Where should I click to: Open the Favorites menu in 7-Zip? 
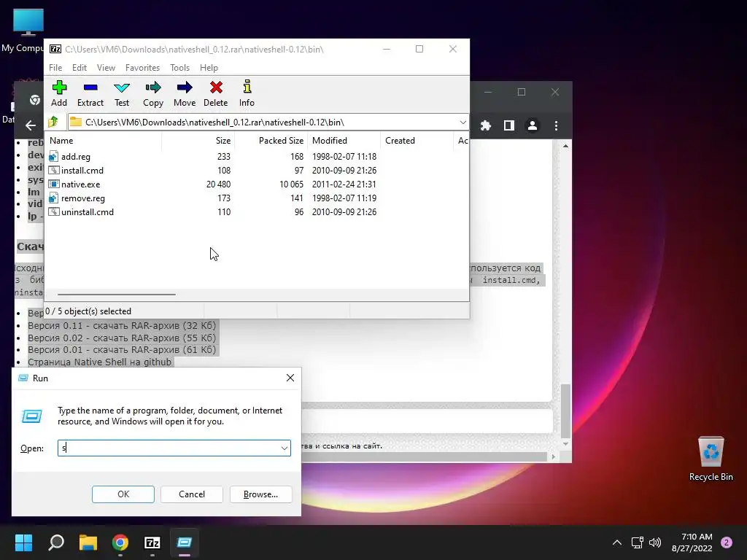coord(142,68)
